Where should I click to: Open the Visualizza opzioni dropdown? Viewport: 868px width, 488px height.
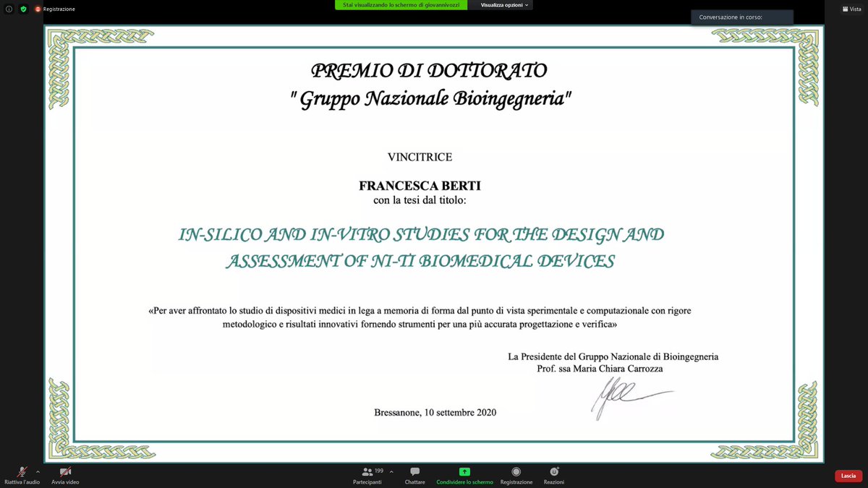[x=505, y=4]
